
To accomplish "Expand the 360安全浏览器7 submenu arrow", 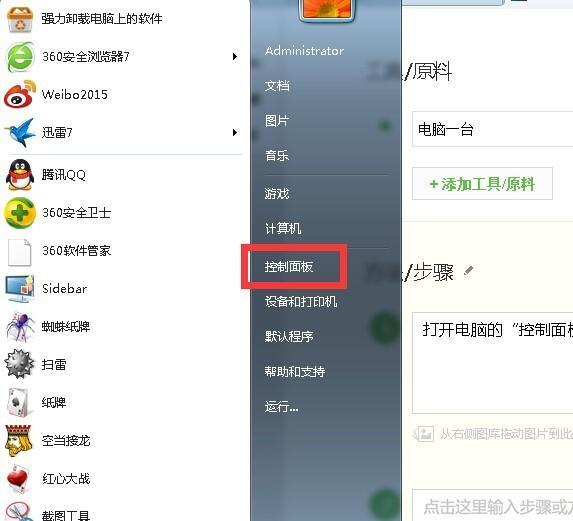I will coord(235,57).
